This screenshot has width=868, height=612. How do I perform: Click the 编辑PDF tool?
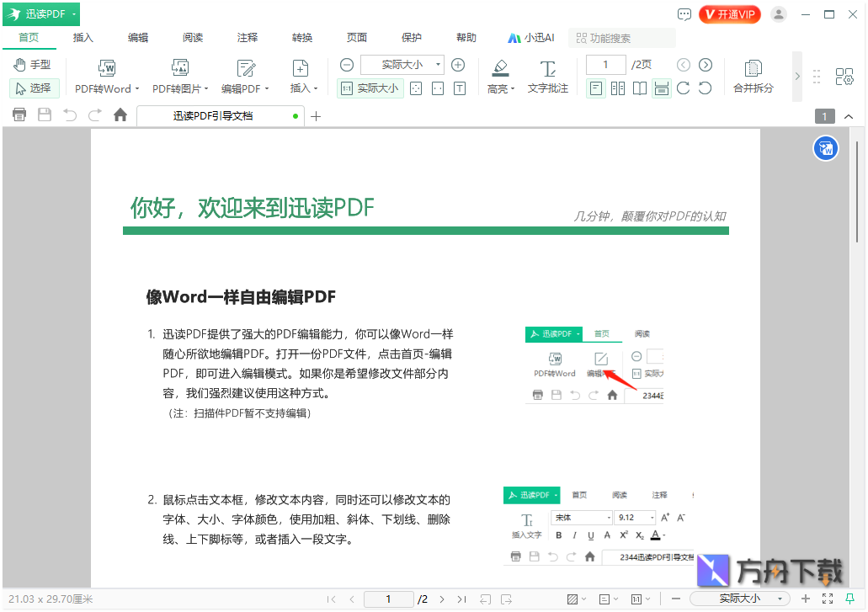pyautogui.click(x=245, y=77)
